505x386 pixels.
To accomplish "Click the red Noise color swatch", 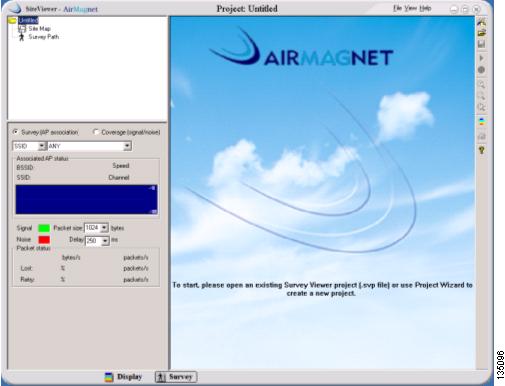I will coord(44,240).
